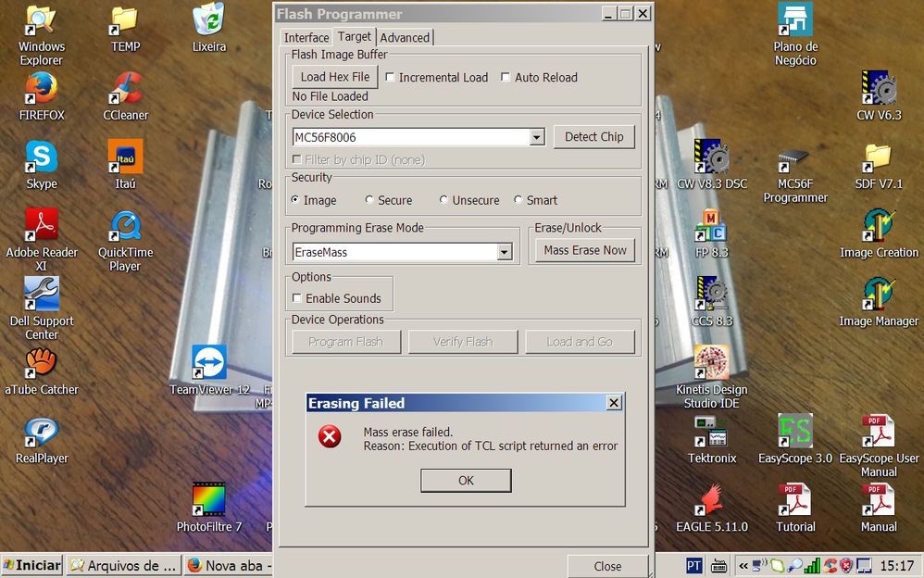This screenshot has width=924, height=578.
Task: Dismiss the Erasing Failed dialog with X
Action: click(614, 403)
